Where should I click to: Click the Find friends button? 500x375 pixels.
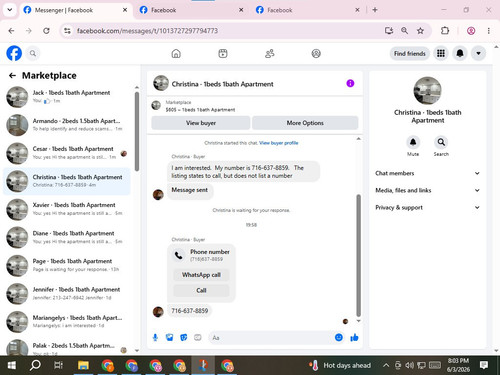[410, 53]
